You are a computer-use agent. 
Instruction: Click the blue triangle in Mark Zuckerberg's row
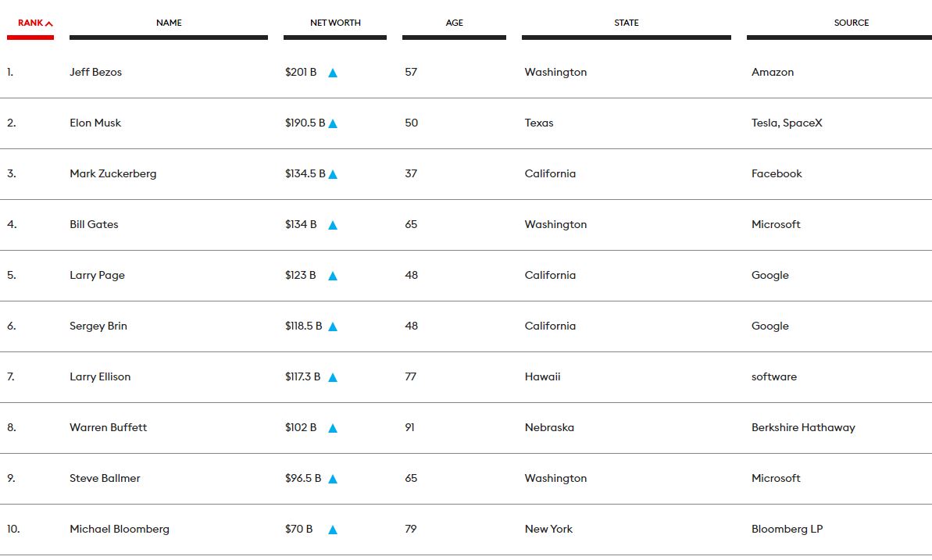tap(333, 174)
